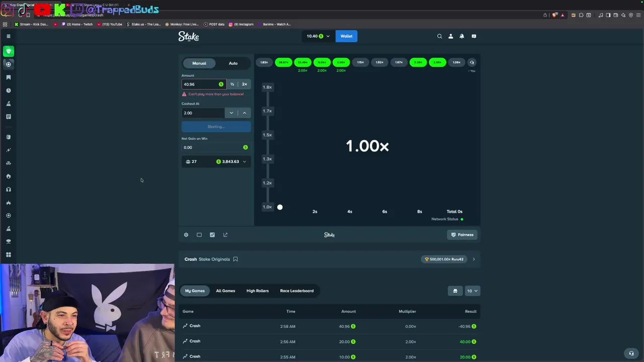Switch to Manual betting mode
This screenshot has width=644, height=362.
(199, 63)
